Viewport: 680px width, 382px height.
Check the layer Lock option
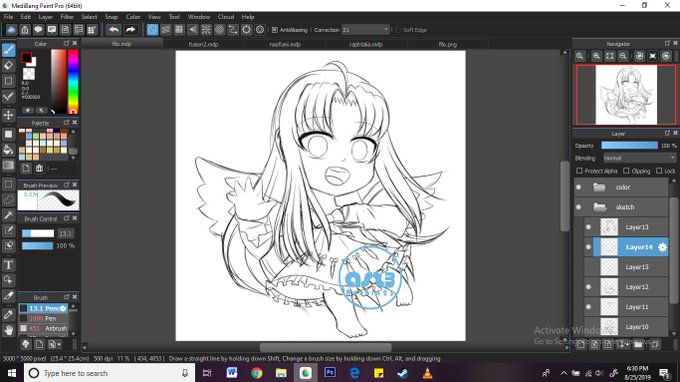(659, 171)
